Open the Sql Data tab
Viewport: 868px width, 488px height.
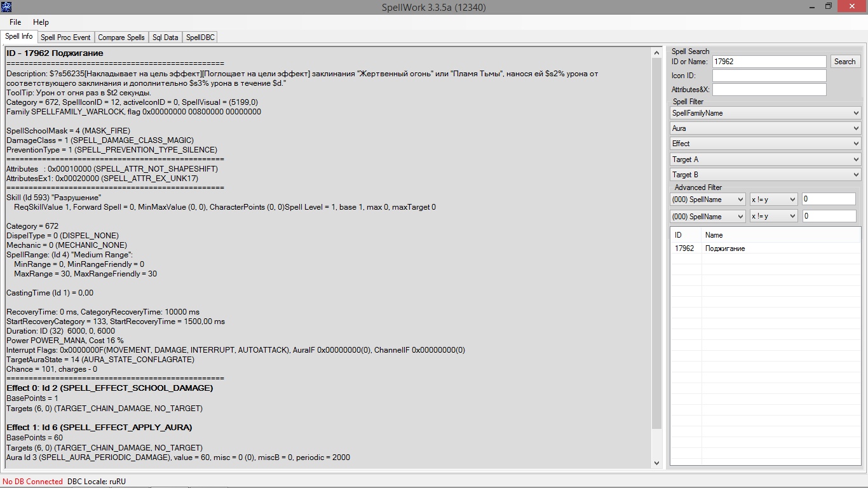[x=165, y=37]
